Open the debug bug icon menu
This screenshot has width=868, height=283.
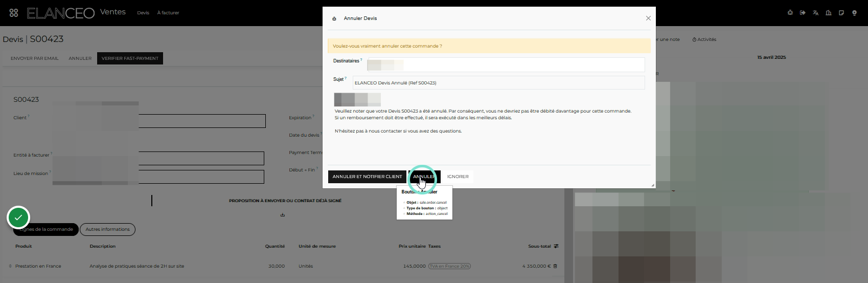point(790,13)
